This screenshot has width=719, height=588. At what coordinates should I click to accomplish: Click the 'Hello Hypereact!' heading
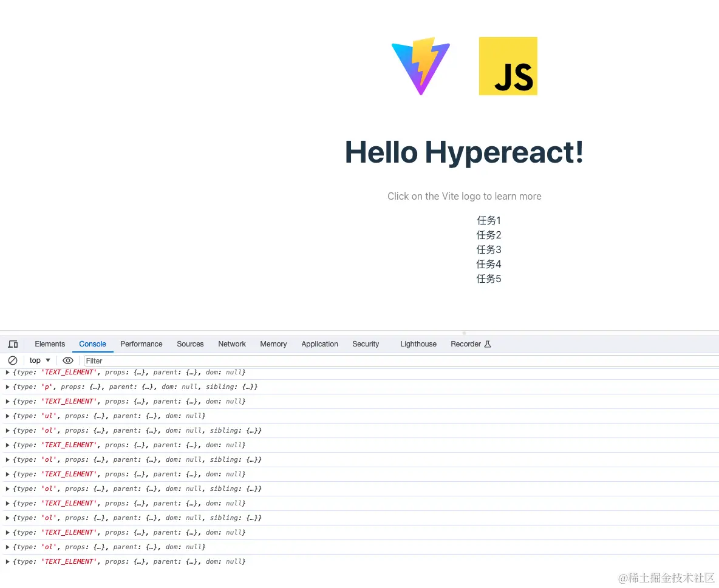click(x=464, y=153)
